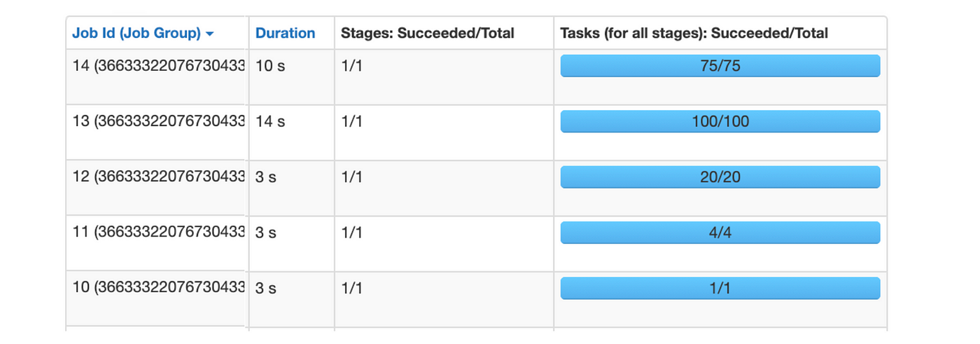Click the Job Id sort arrow icon

tap(210, 34)
